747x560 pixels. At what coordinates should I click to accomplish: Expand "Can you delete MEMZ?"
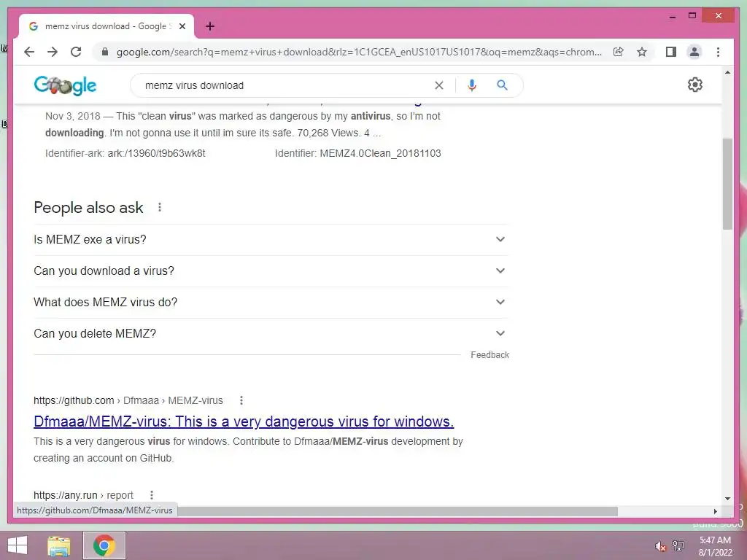point(271,334)
